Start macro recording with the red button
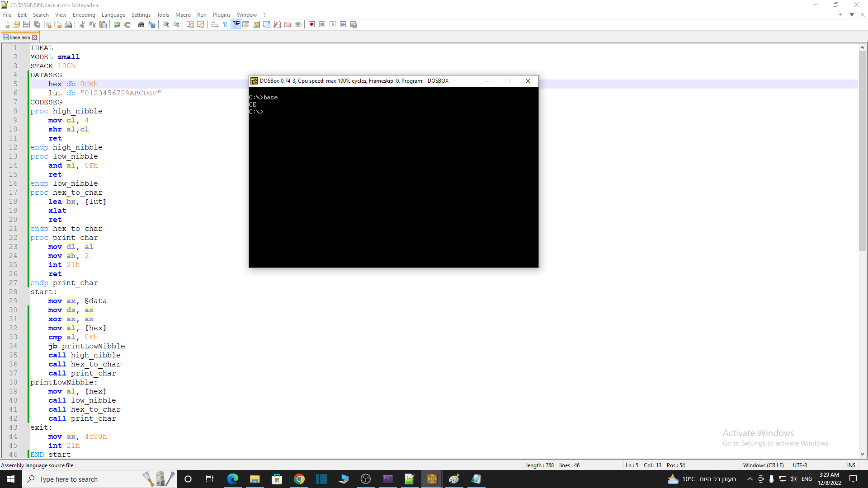 pos(311,24)
